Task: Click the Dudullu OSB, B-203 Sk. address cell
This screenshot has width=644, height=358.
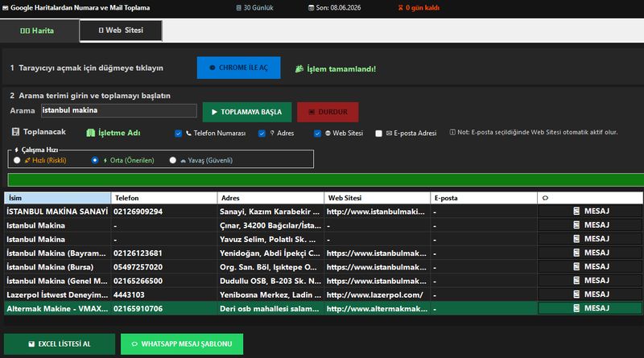Action: click(270, 282)
